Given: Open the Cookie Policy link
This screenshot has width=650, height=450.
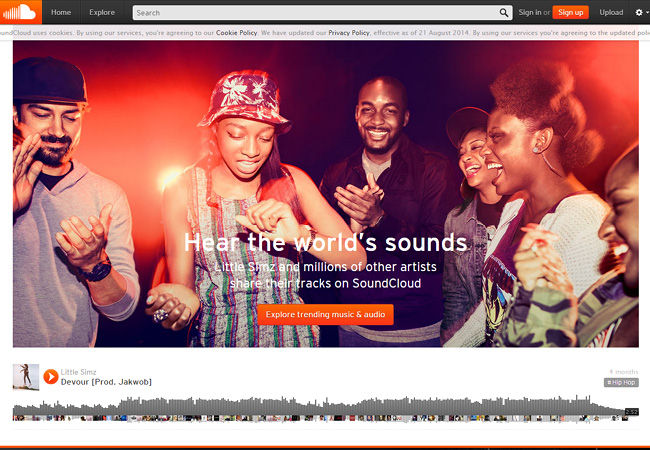Looking at the screenshot, I should (236, 32).
